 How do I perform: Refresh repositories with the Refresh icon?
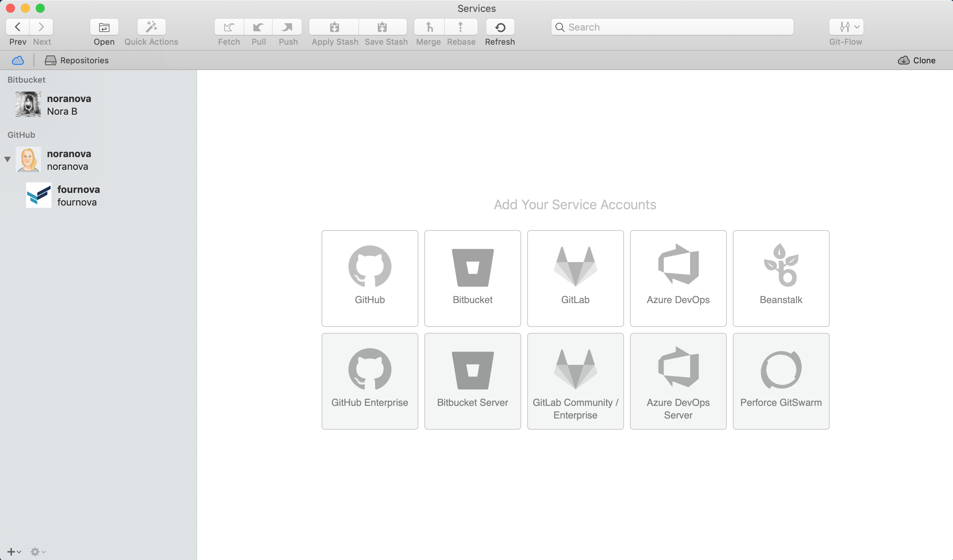point(500,27)
